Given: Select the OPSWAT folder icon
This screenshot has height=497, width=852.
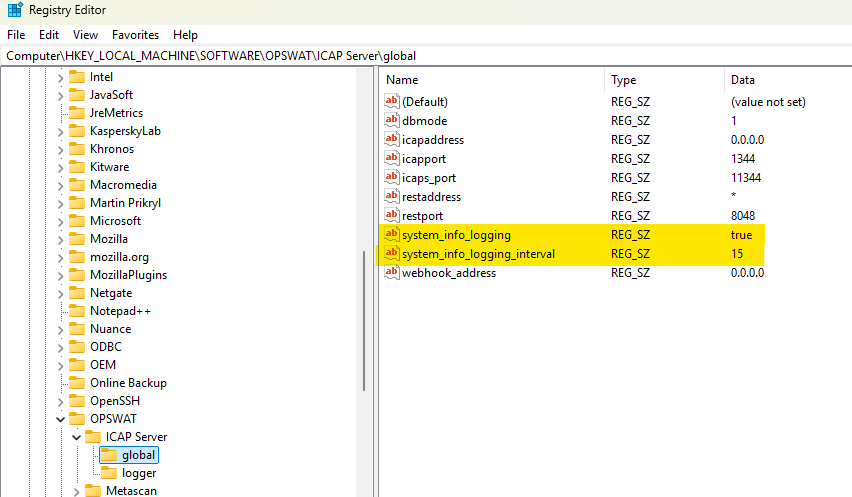Looking at the screenshot, I should point(77,418).
